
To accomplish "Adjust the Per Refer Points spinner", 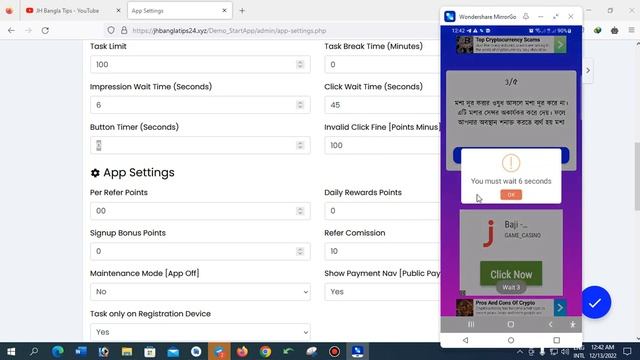I will coord(300,211).
